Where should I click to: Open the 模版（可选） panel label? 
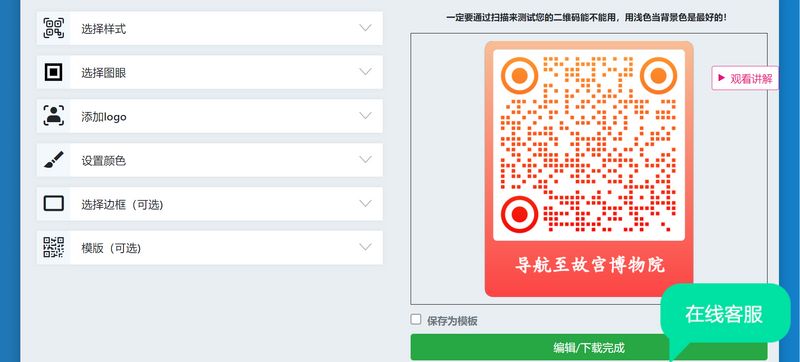pyautogui.click(x=111, y=248)
